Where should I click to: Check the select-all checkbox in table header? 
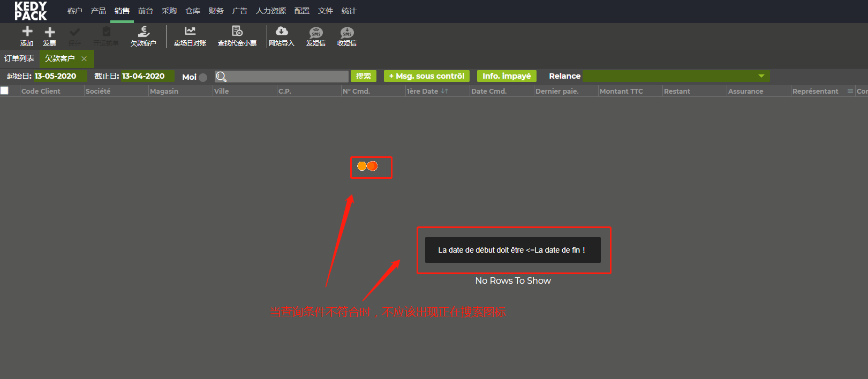click(x=5, y=90)
